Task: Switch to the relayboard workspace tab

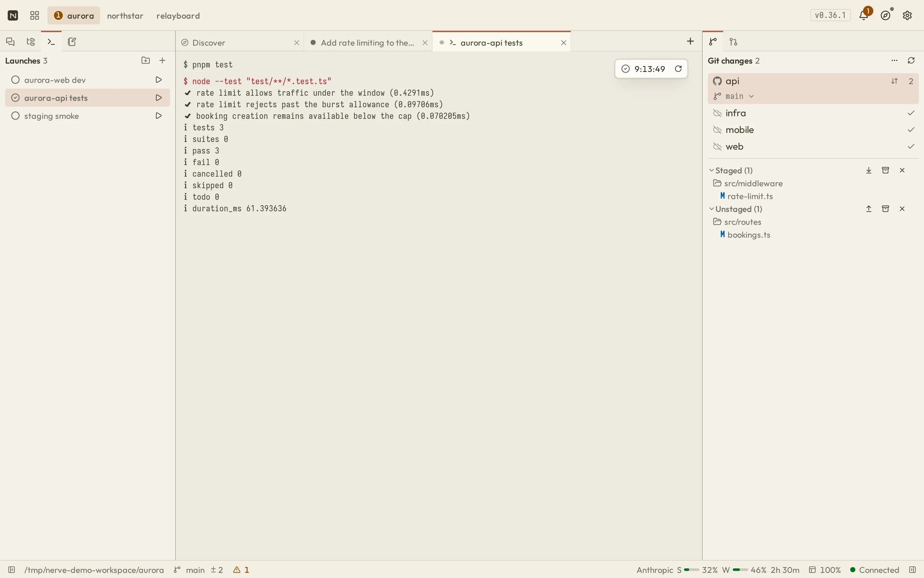Action: point(178,16)
